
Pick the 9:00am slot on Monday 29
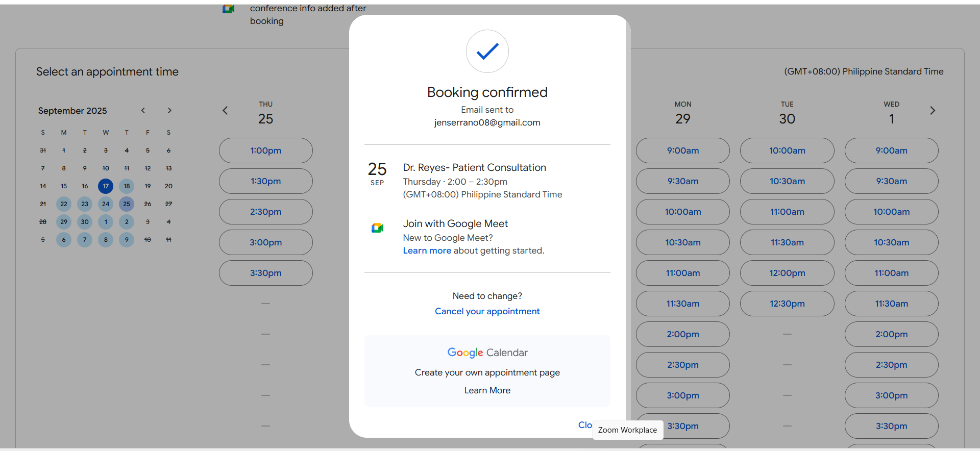click(682, 151)
